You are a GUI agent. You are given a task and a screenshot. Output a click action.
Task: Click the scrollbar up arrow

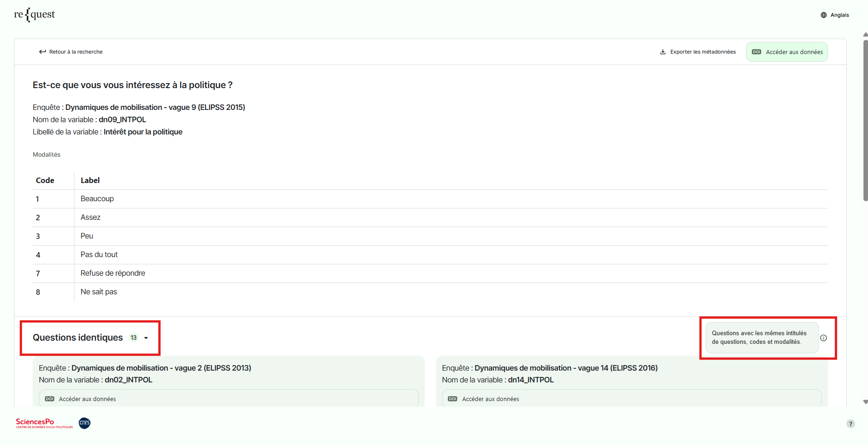865,35
